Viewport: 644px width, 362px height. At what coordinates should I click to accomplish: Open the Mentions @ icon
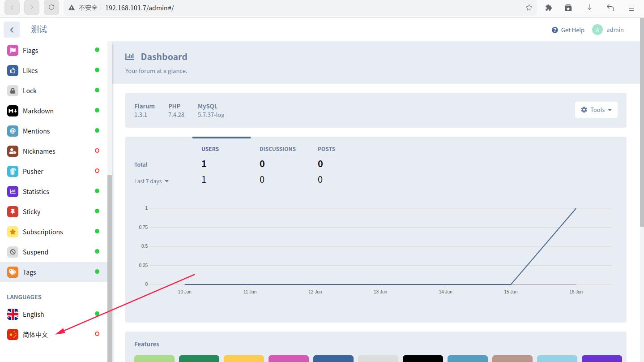[x=13, y=131]
